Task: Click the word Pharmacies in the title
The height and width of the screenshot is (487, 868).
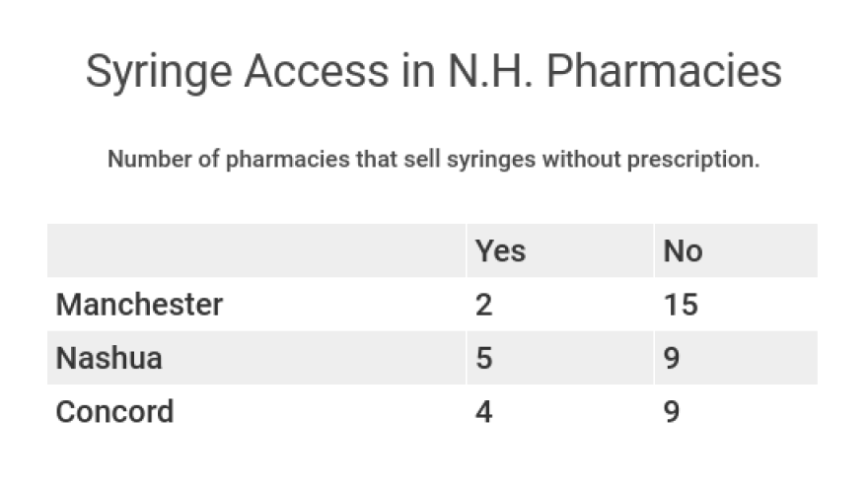Action: 664,71
